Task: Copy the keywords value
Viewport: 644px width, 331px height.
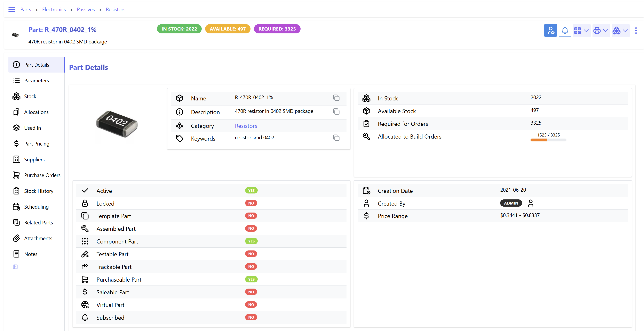Action: (336, 138)
